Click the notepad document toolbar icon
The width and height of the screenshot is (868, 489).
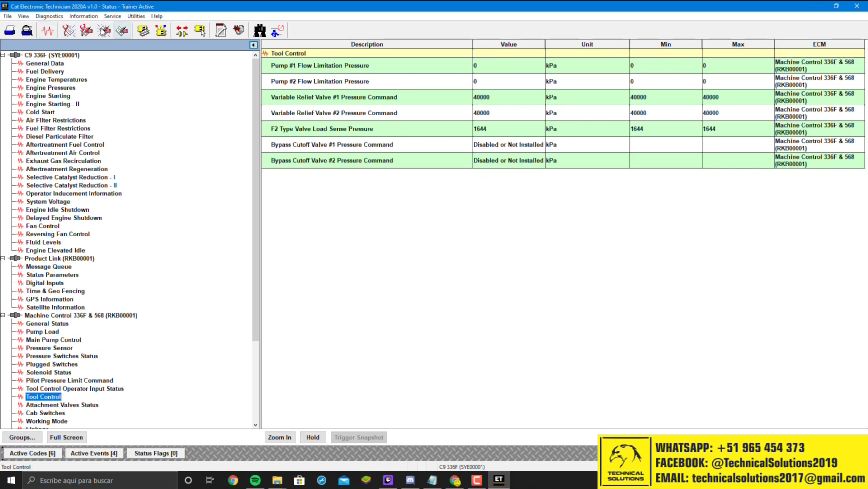tap(221, 30)
